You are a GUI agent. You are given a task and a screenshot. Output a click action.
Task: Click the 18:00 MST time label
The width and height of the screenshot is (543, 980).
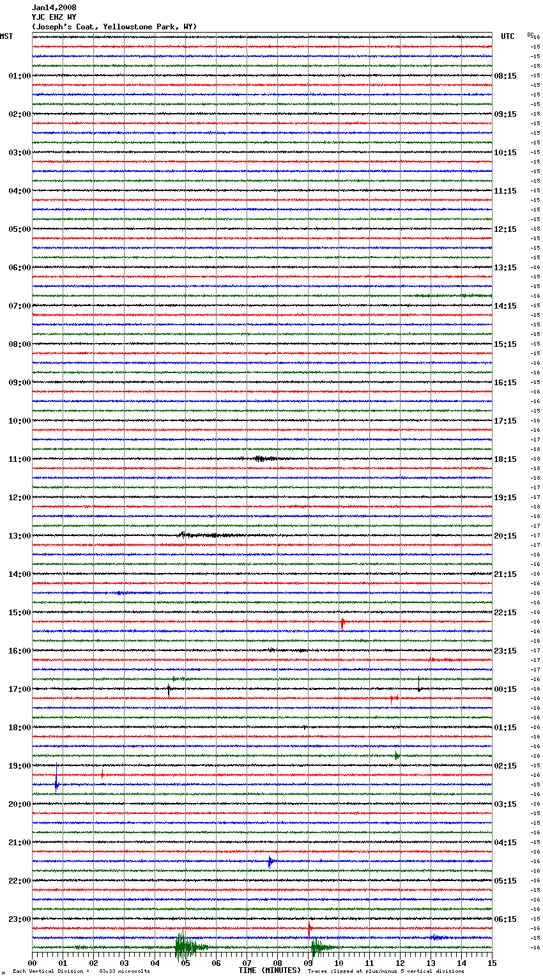20,728
